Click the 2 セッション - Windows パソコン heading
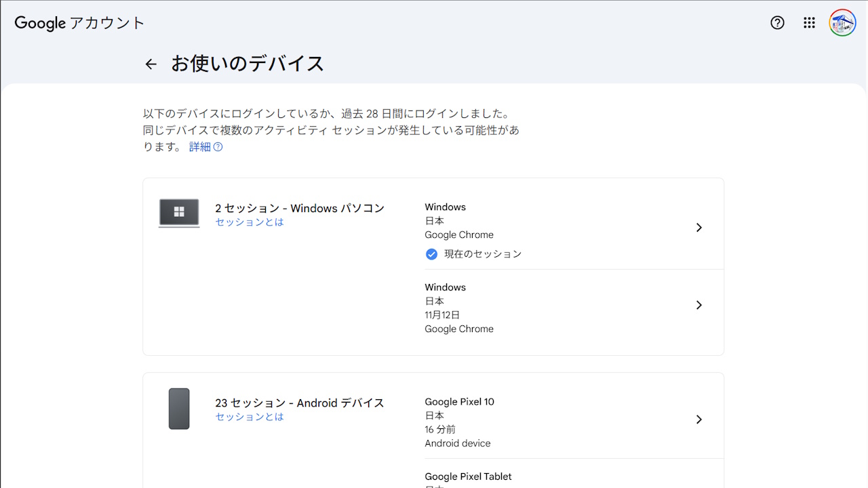This screenshot has height=488, width=868. [300, 208]
